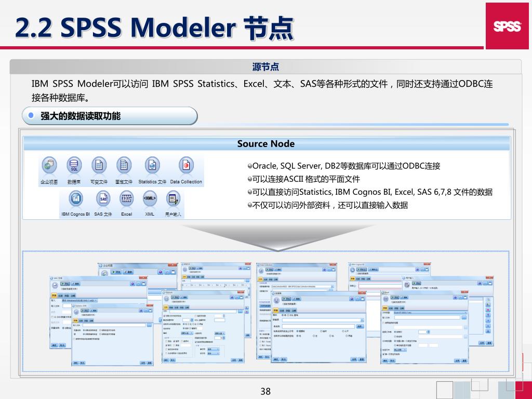Open the 数据 tab in SAS 文件 dialog
The image size is (532, 399).
click(x=54, y=296)
